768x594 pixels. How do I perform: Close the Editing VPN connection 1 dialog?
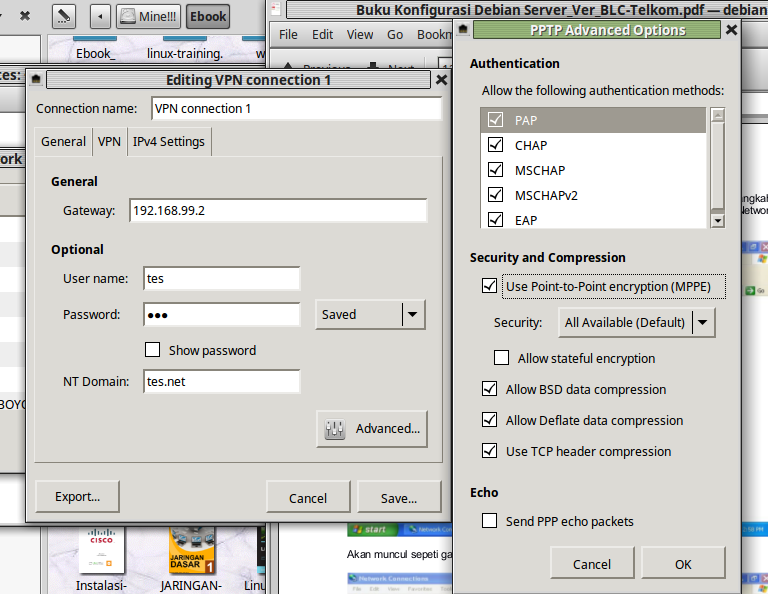point(441,79)
